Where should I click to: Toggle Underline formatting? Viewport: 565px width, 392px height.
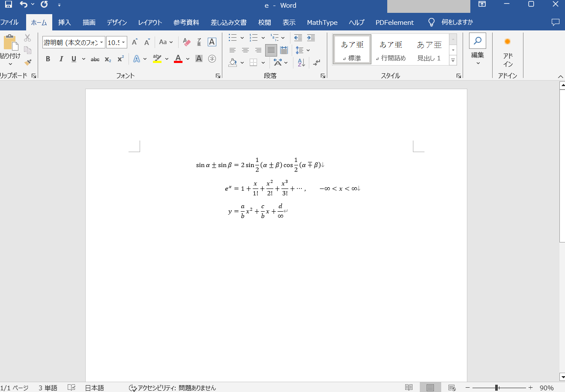click(74, 59)
